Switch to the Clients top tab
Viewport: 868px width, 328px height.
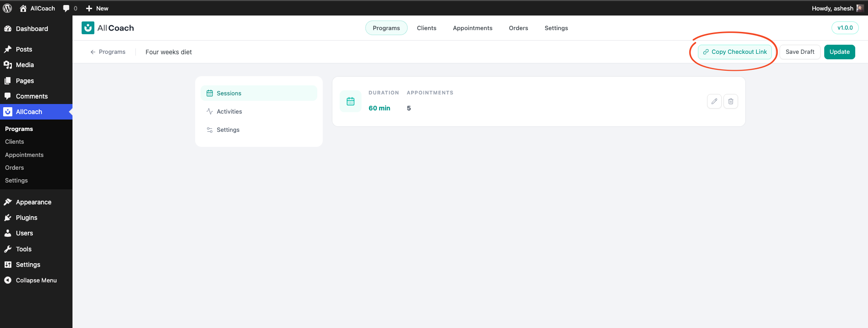tap(427, 28)
